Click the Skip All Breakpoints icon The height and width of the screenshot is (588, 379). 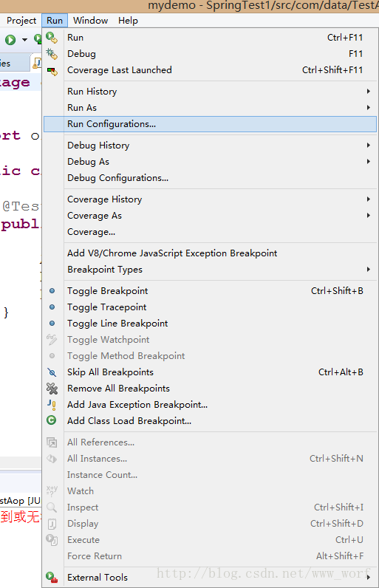click(52, 372)
